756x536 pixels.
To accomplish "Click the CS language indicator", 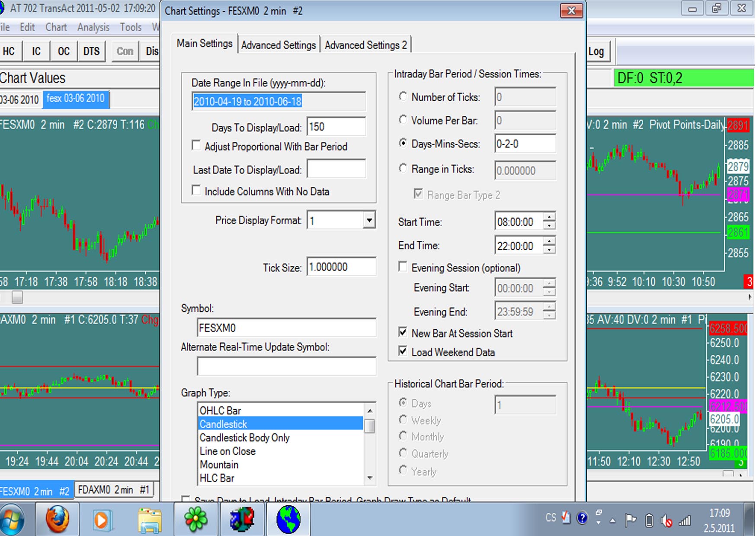I will click(x=551, y=517).
